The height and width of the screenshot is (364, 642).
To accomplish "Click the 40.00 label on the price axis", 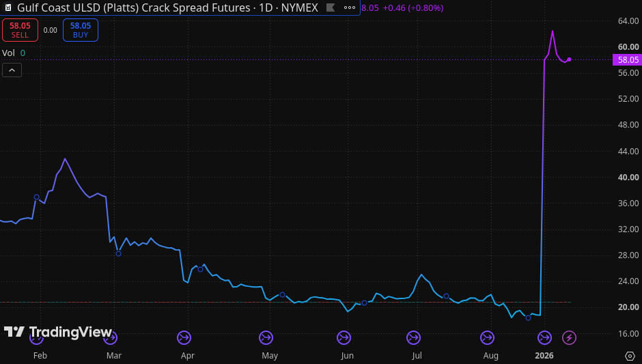I will (628, 178).
